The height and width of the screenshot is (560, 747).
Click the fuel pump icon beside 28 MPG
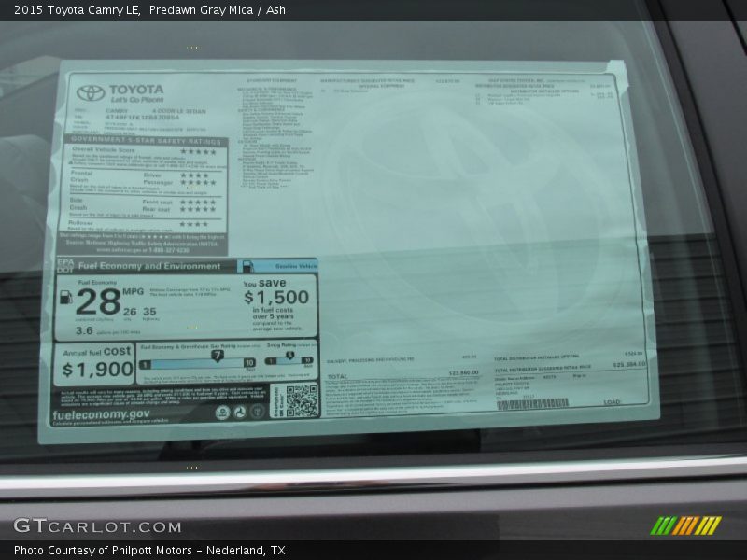65,297
